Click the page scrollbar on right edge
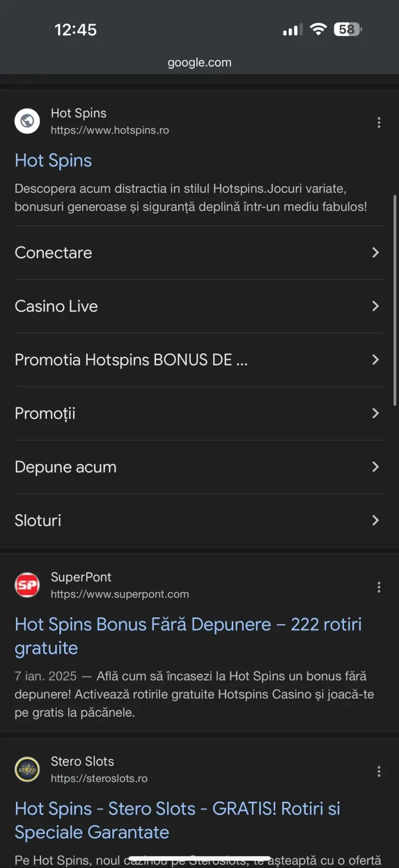 click(x=395, y=300)
